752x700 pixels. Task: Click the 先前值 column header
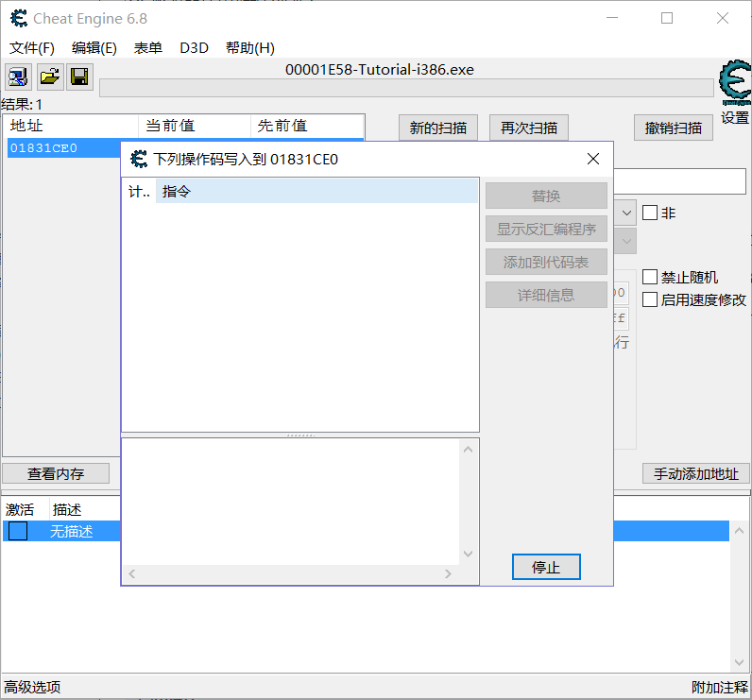tap(307, 126)
